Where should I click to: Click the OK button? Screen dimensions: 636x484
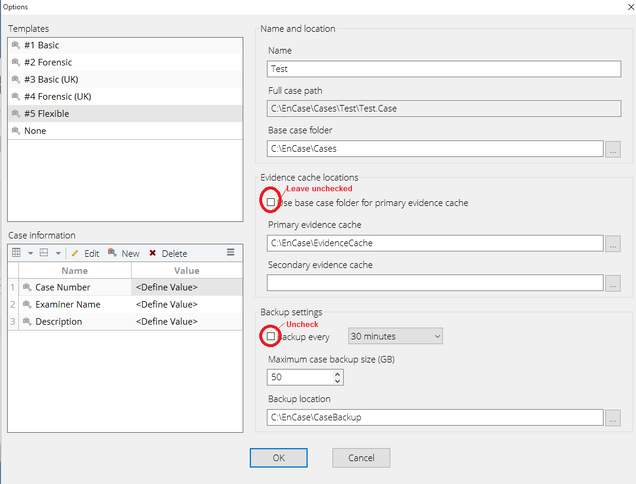pyautogui.click(x=278, y=457)
